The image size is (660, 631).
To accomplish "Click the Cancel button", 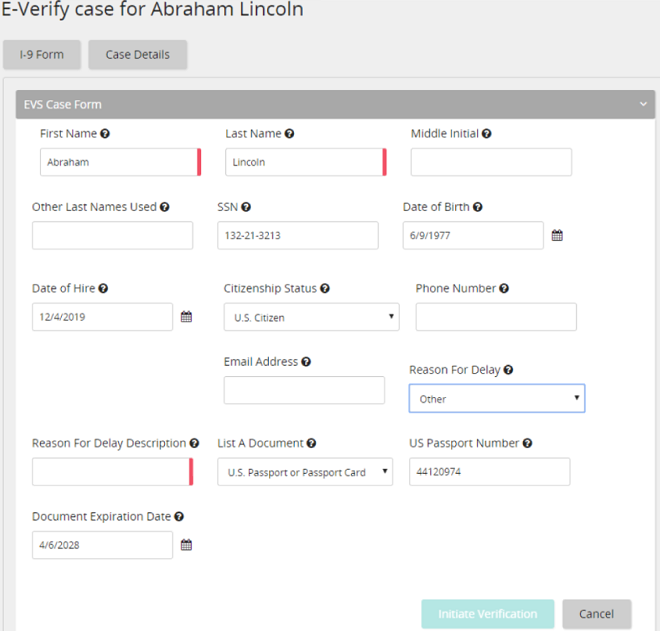I will (596, 614).
